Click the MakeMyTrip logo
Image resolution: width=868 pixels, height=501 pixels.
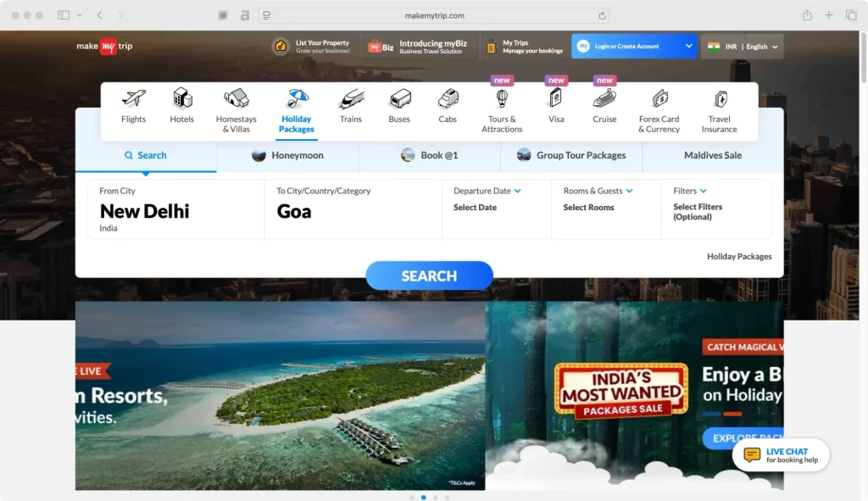point(104,46)
